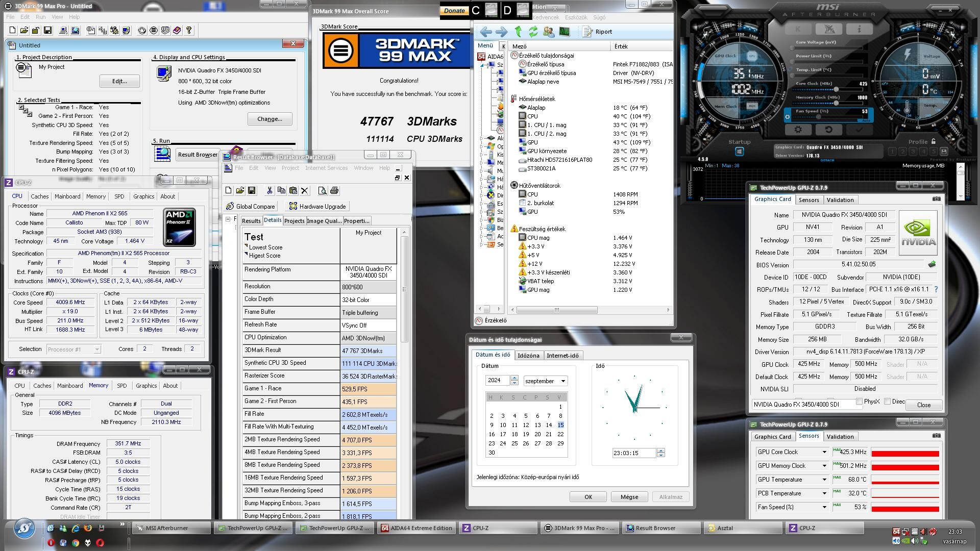Click AIDA64 Back arrow icon
The height and width of the screenshot is (551, 980).
point(485,32)
